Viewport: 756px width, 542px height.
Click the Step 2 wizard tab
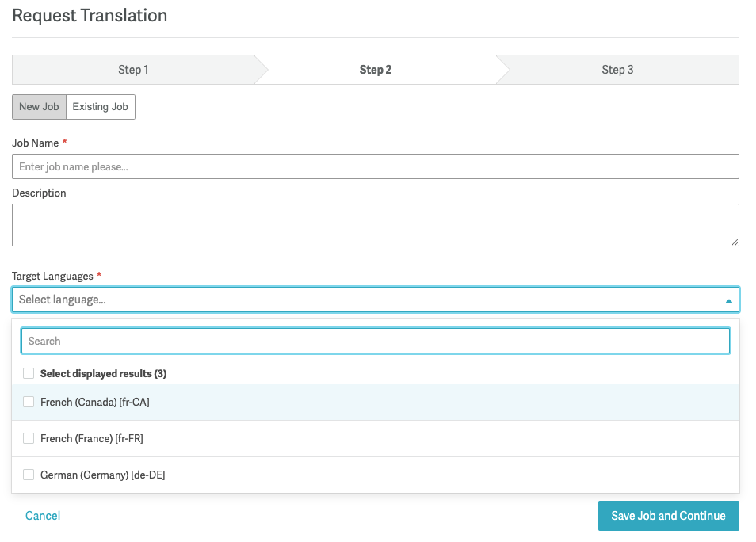(376, 70)
